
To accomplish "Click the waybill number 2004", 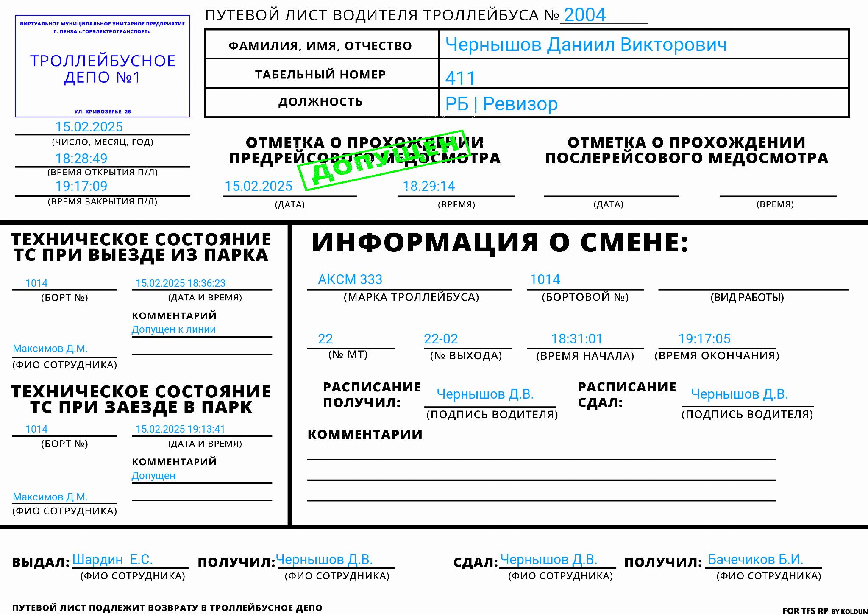I will click(x=585, y=15).
